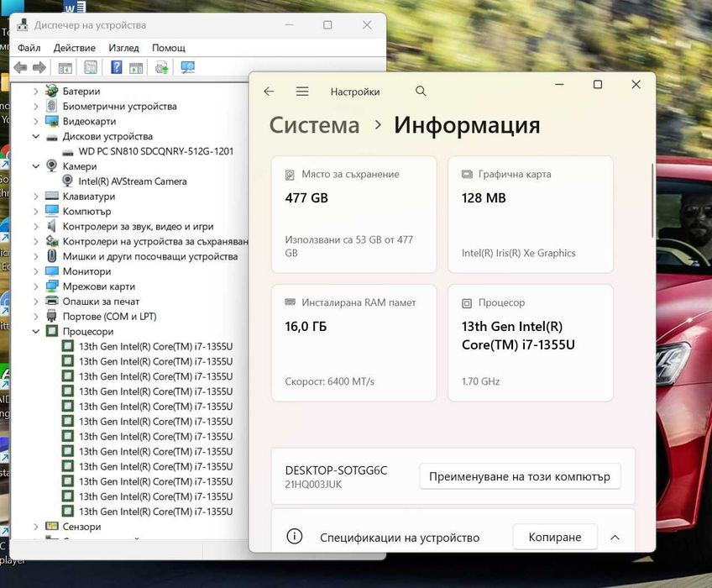This screenshot has width=712, height=588.
Task: Open the Инсталирана RAM памет card
Action: pyautogui.click(x=353, y=343)
